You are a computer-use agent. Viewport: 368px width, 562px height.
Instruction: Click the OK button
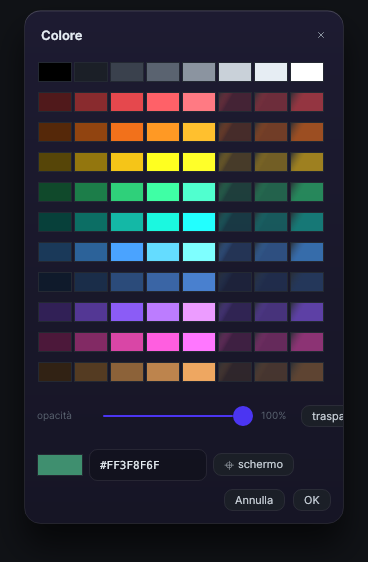point(312,500)
